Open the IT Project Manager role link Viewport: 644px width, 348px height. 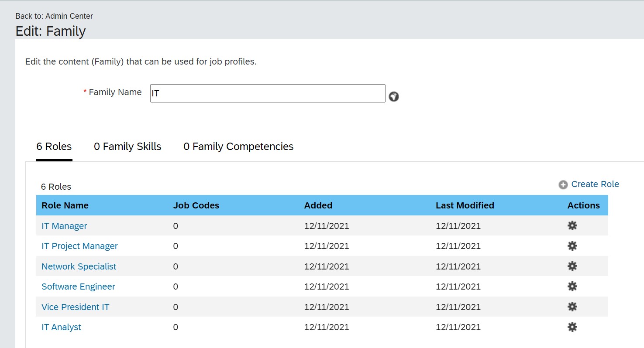click(79, 246)
